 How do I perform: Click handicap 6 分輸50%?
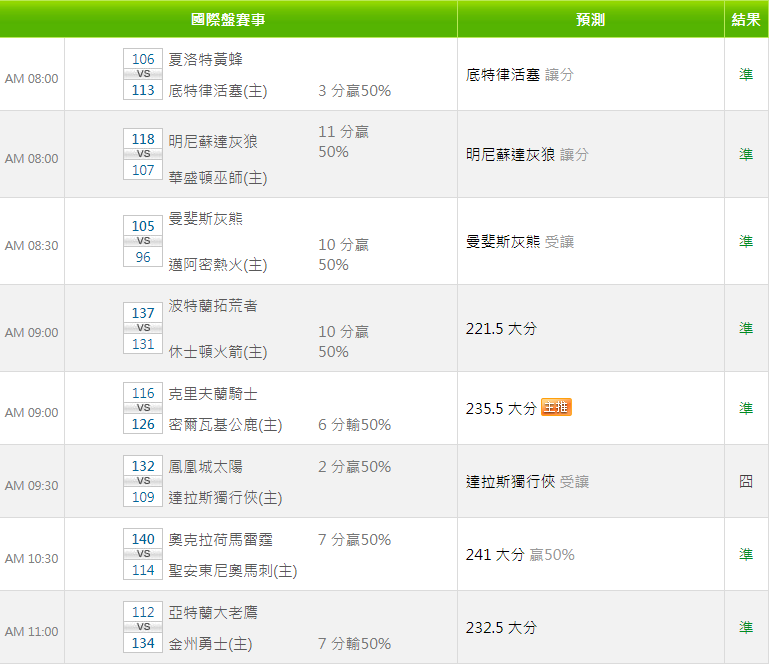[355, 425]
